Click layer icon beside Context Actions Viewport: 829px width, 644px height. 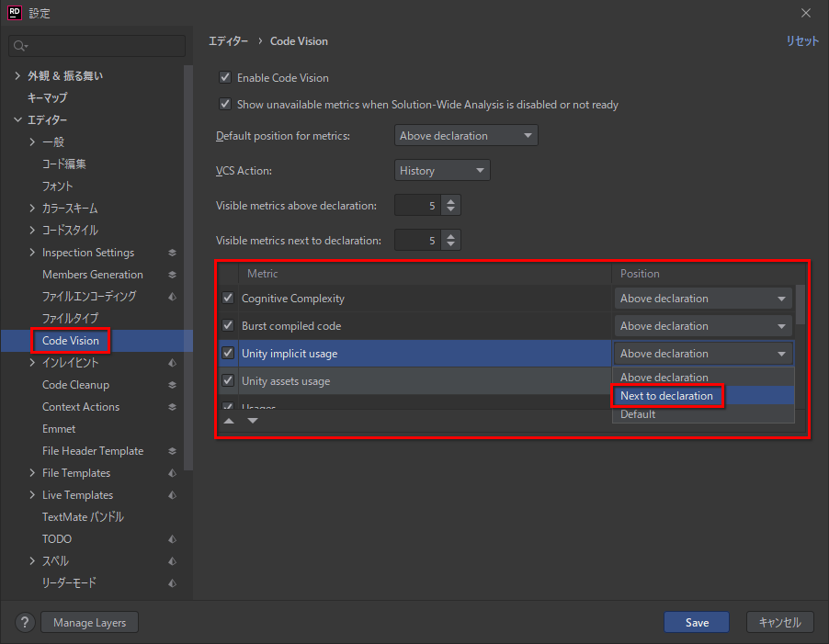coord(172,407)
